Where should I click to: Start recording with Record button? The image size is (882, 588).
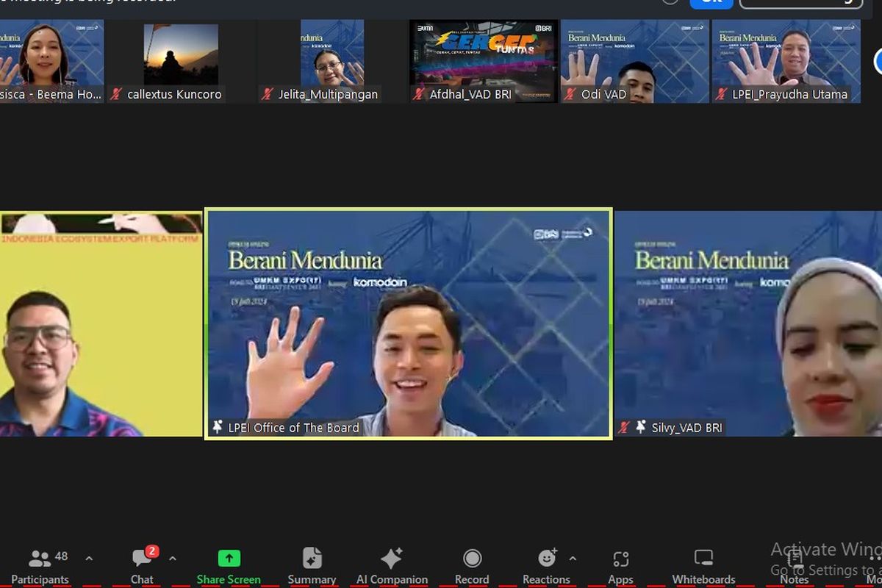(472, 566)
